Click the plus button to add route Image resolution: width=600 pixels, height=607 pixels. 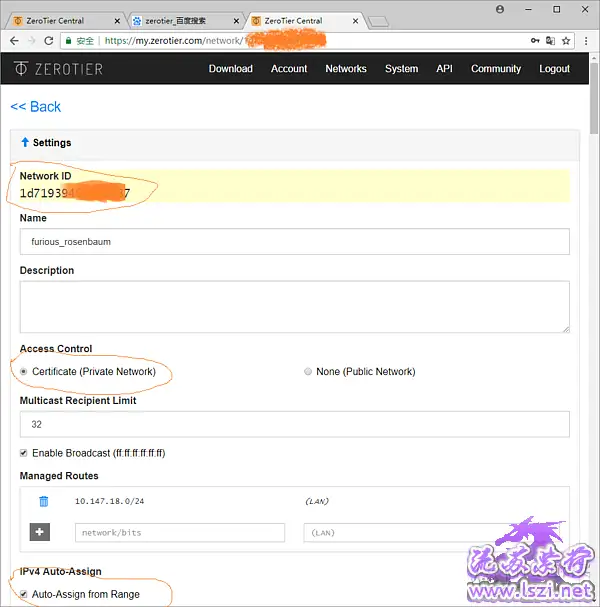pyautogui.click(x=40, y=532)
